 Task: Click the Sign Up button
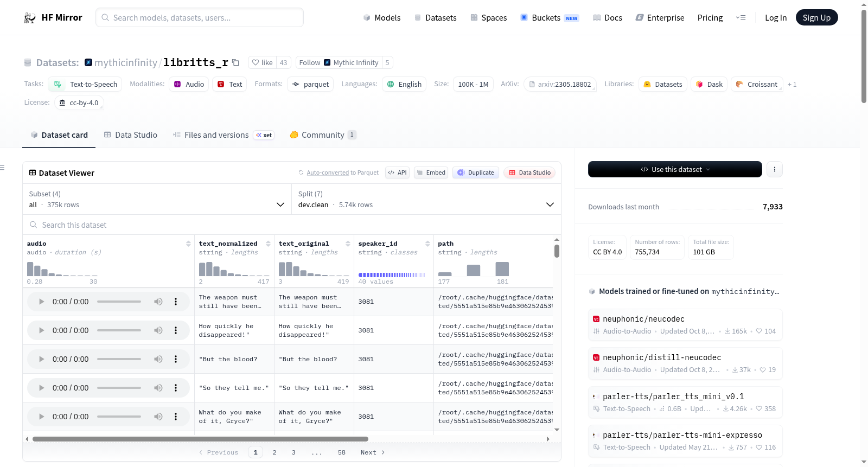(816, 17)
